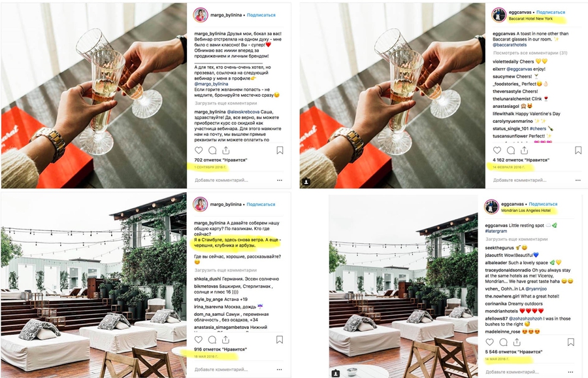Like the eggcanvas Mondrian Los Angeles post
Image resolution: width=588 pixels, height=378 pixels.
[x=490, y=342]
